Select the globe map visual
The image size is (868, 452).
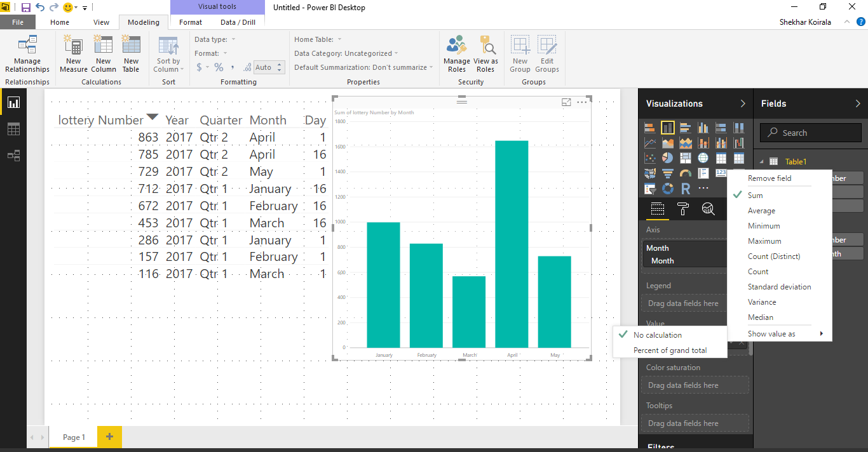coord(703,158)
